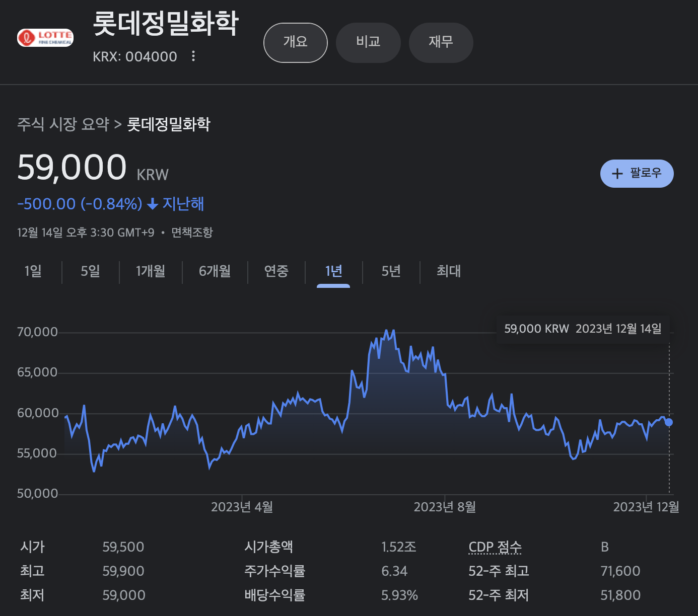This screenshot has height=616, width=698.
Task: Click the 60,000 y-axis label
Action: 38,413
